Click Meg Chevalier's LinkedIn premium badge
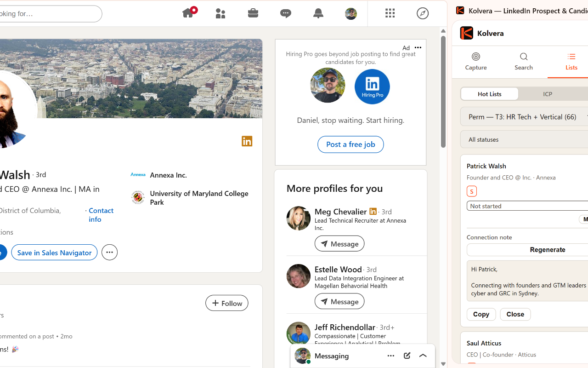The height and width of the screenshot is (368, 588). point(373,212)
